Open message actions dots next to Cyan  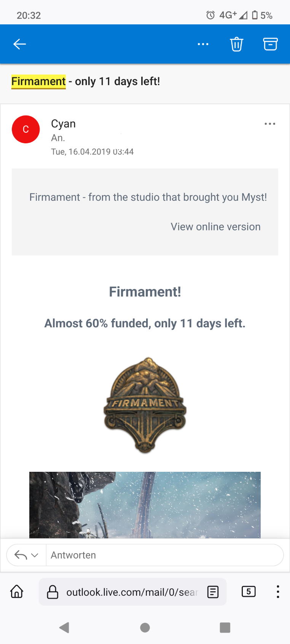pyautogui.click(x=270, y=124)
